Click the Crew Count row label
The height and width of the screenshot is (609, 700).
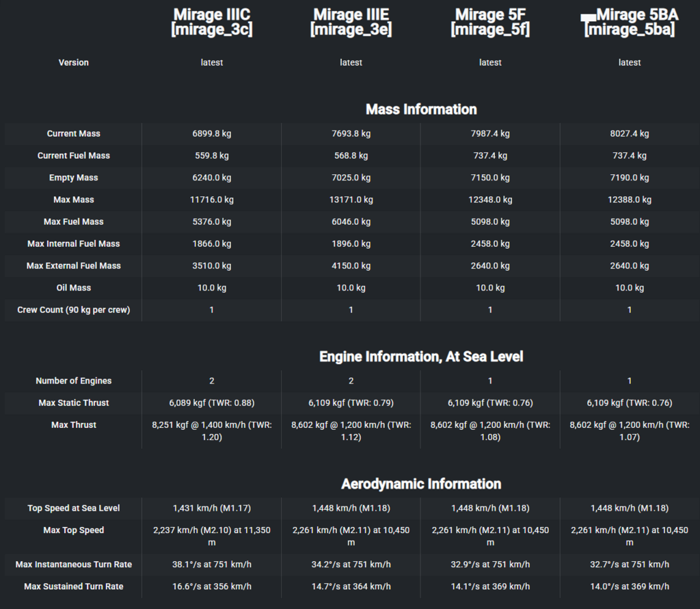pos(74,310)
